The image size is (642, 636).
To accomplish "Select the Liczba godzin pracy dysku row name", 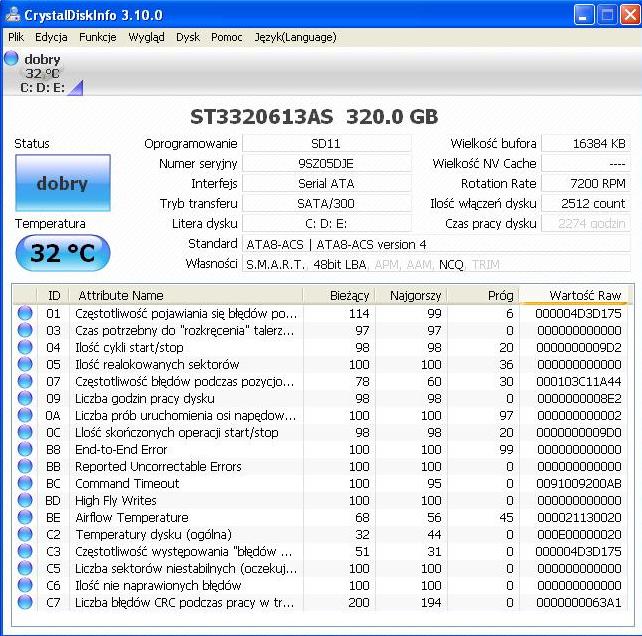I will point(145,398).
